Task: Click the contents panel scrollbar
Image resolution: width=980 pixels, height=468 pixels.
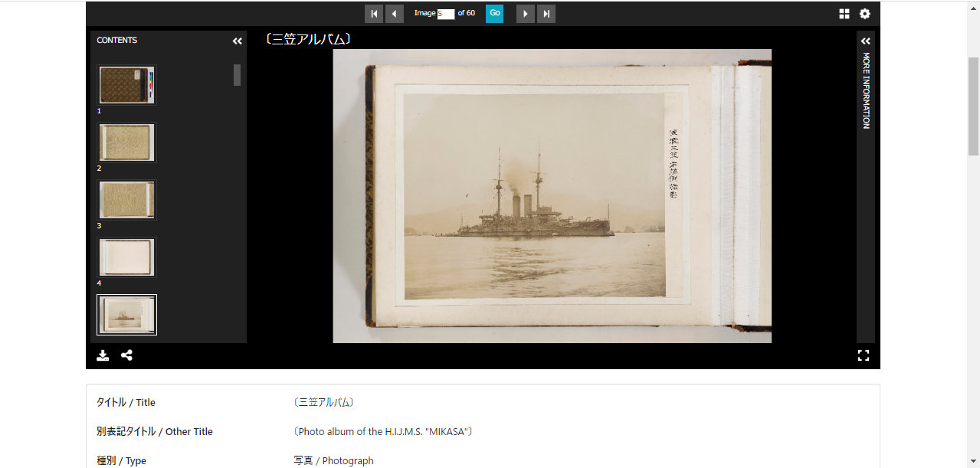Action: (238, 75)
